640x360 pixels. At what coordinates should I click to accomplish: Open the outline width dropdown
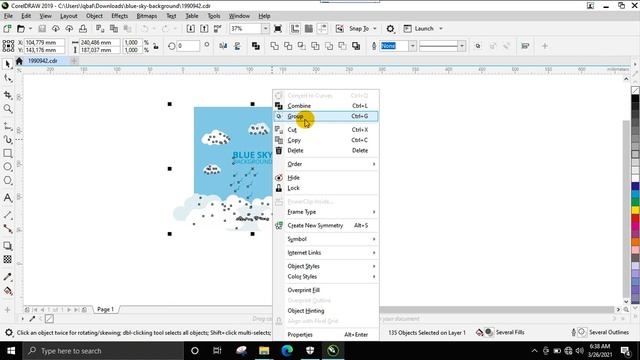[412, 46]
